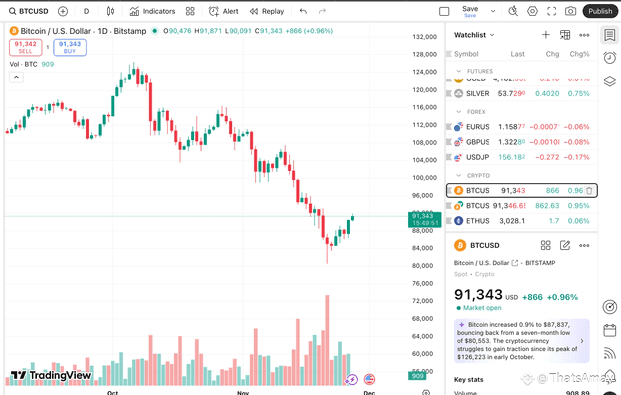
Task: Open the Indicators dialog
Action: pyautogui.click(x=152, y=11)
